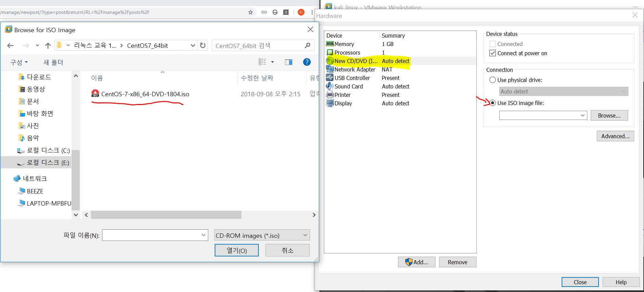Screen dimensions: 644x292
Task: Select Network Adapter device
Action: tap(400, 69)
